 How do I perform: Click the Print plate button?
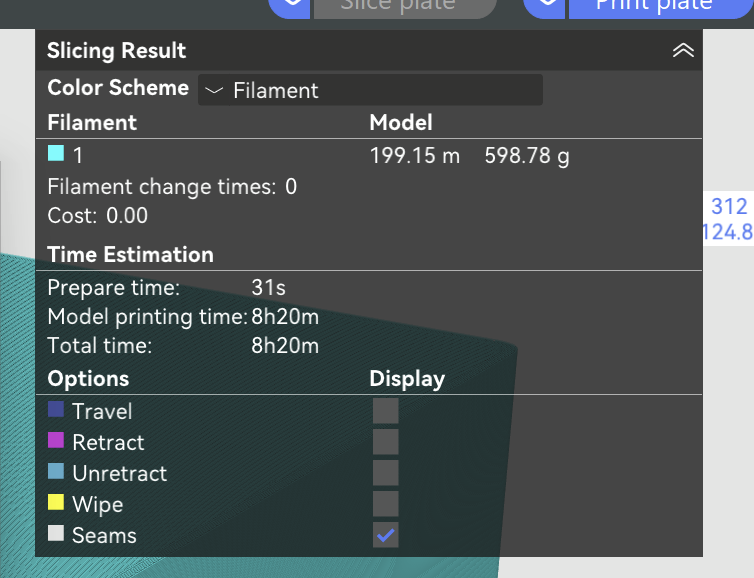659,7
